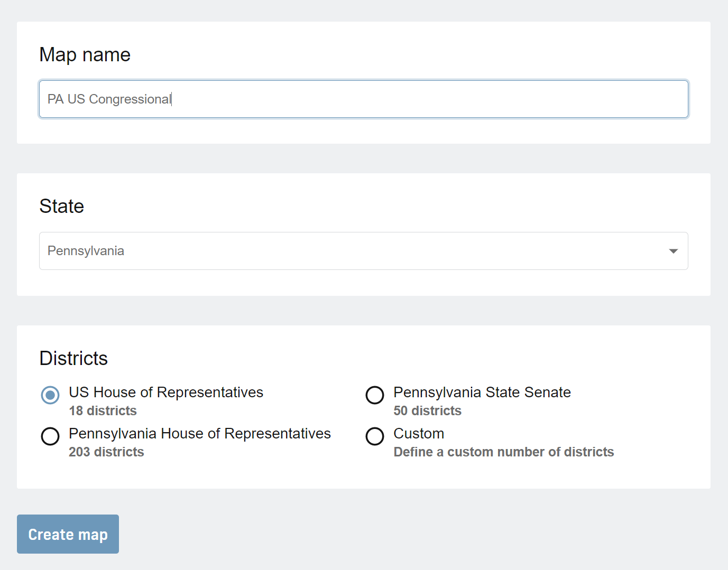The image size is (728, 570).
Task: Click the 50 districts subtitle
Action: 427,410
